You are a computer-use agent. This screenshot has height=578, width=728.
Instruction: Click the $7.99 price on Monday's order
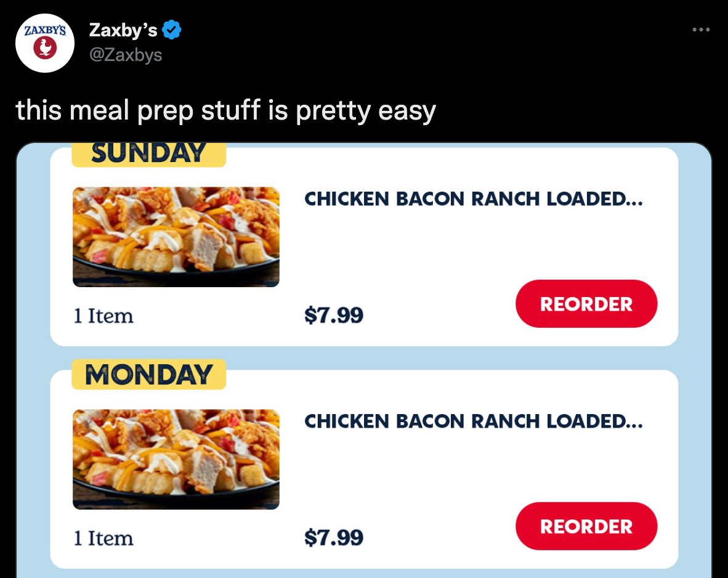(334, 538)
